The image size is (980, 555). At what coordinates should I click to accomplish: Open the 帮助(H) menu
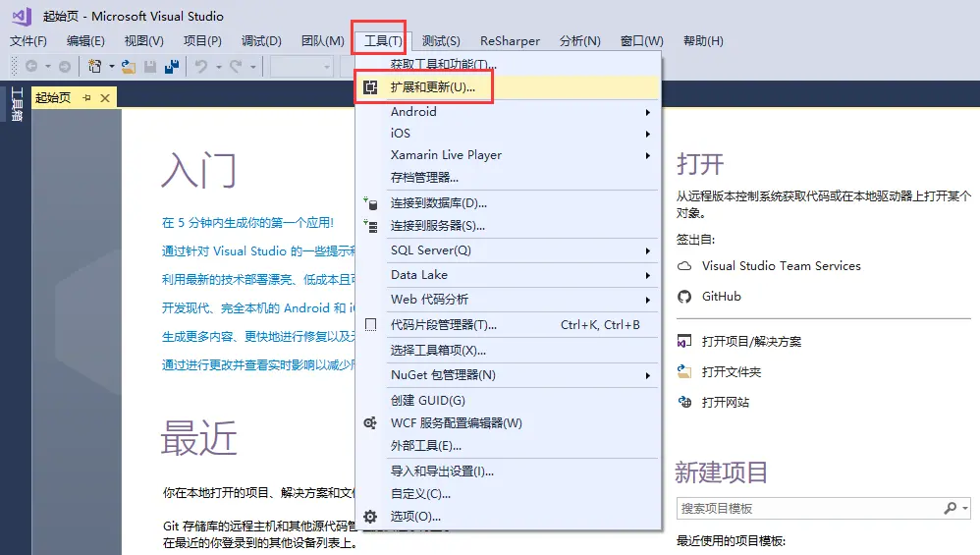(x=703, y=41)
